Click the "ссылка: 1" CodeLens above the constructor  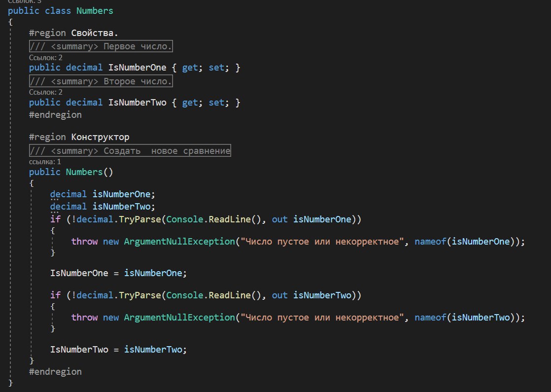coord(45,161)
